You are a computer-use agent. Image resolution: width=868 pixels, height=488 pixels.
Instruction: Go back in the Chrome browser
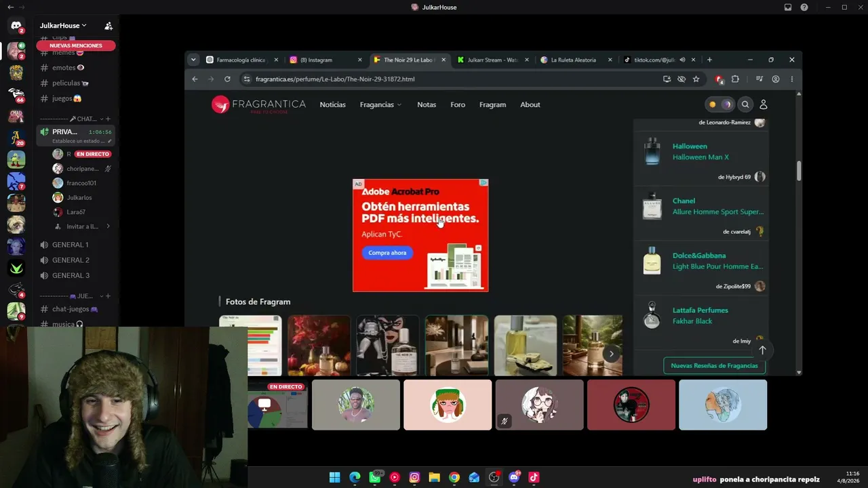(195, 79)
